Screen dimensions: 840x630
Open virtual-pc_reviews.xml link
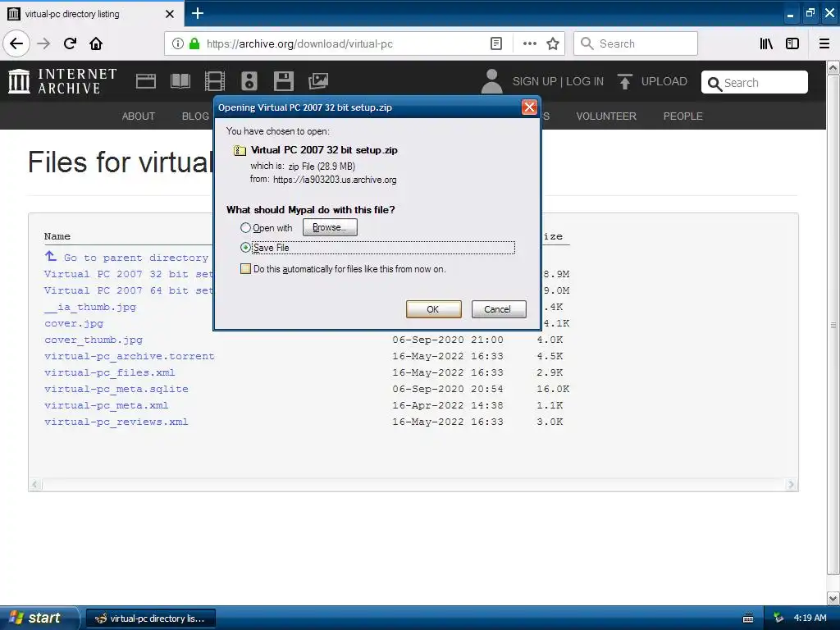tap(116, 422)
